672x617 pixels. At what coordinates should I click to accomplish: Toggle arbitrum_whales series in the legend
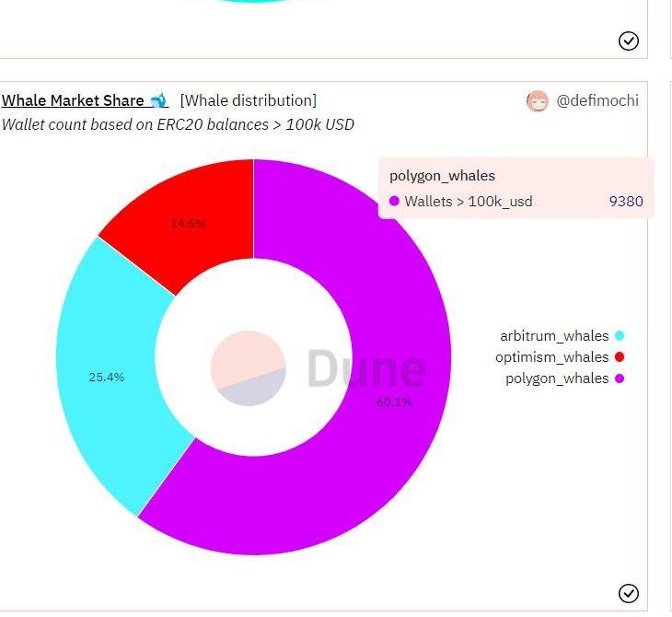click(553, 336)
